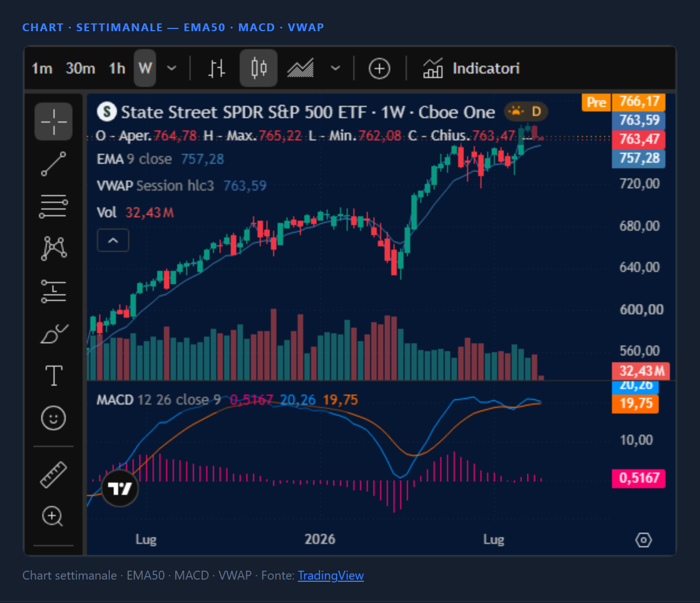Open the long position forecasting tool
The width and height of the screenshot is (700, 603).
(54, 291)
